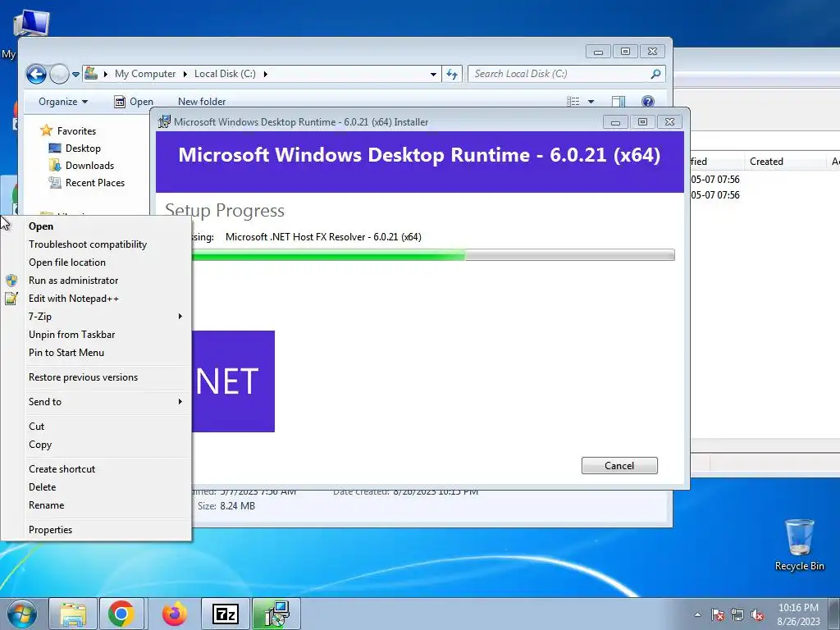
Task: Open the recent pages dropdown beside forward arrow
Action: 75,75
